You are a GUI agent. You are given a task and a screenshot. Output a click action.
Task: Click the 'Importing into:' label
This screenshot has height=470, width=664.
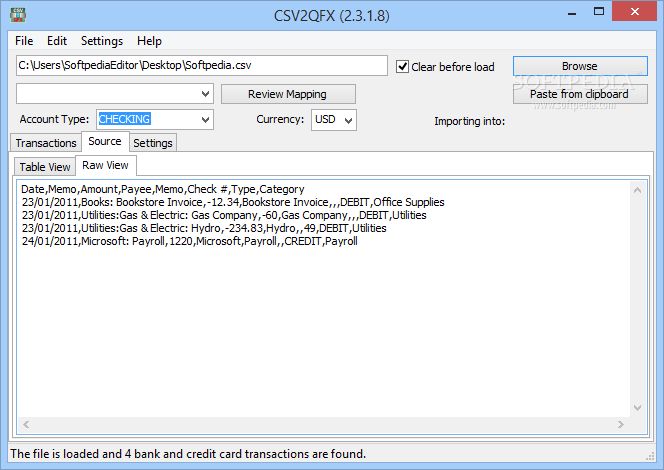pyautogui.click(x=470, y=122)
